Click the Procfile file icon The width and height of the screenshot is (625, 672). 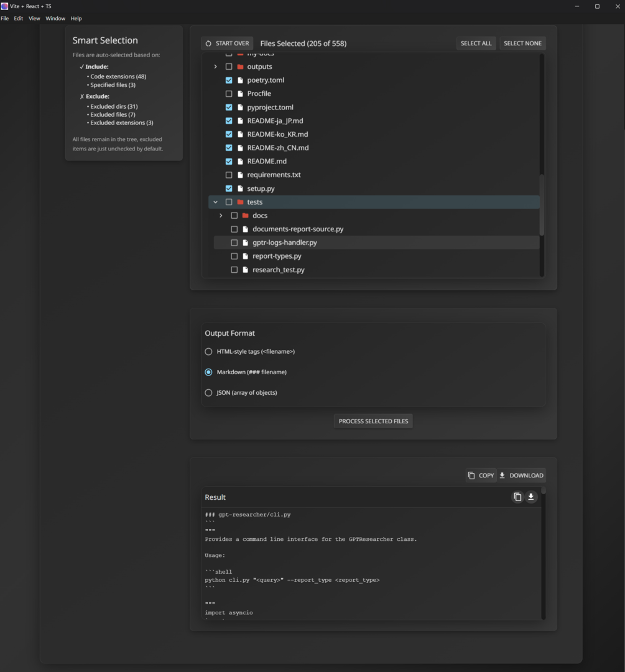240,93
